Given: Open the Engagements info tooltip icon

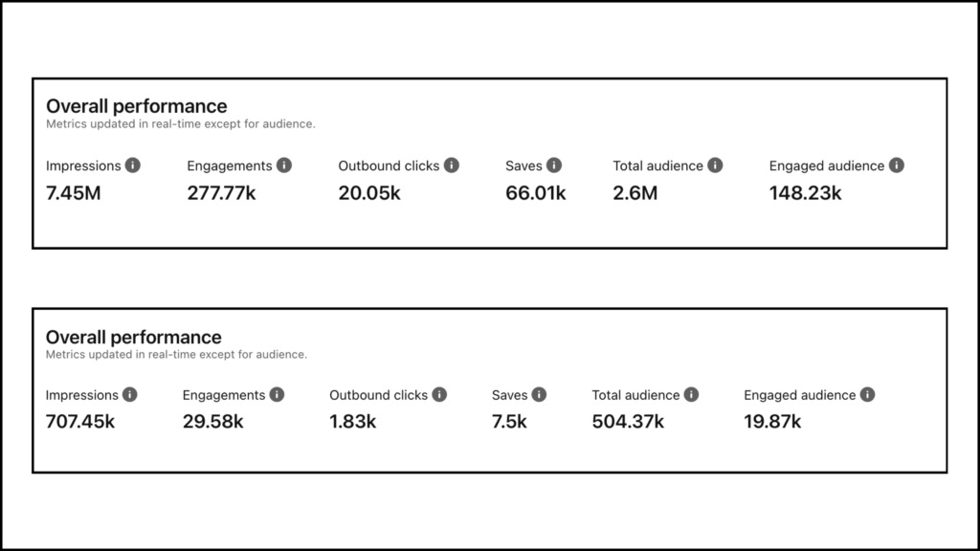Looking at the screenshot, I should coord(282,165).
